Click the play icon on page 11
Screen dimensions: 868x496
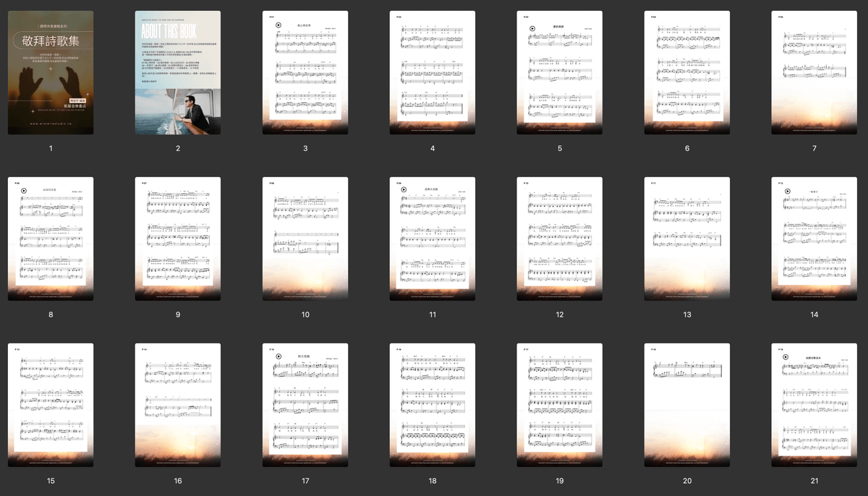pyautogui.click(x=405, y=191)
